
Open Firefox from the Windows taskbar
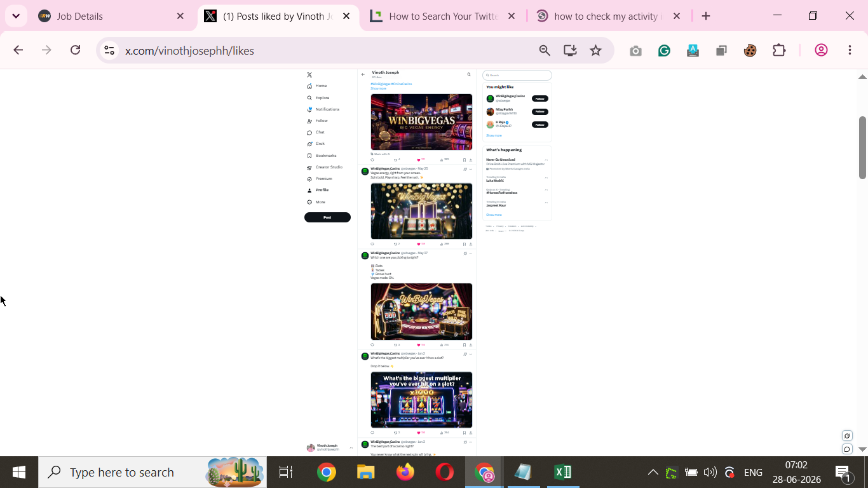click(x=405, y=472)
